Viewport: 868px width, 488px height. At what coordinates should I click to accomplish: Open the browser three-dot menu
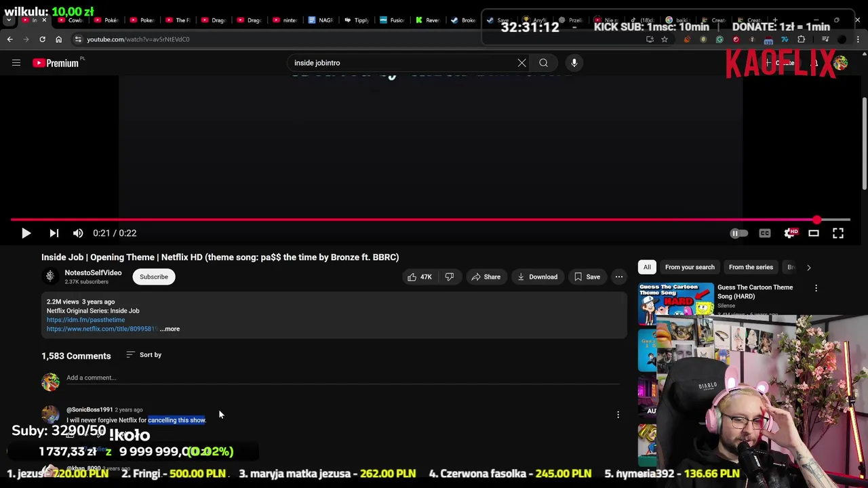[858, 39]
